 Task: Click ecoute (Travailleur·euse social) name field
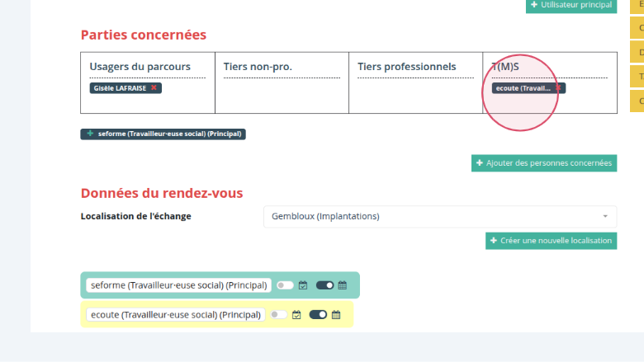click(x=175, y=315)
